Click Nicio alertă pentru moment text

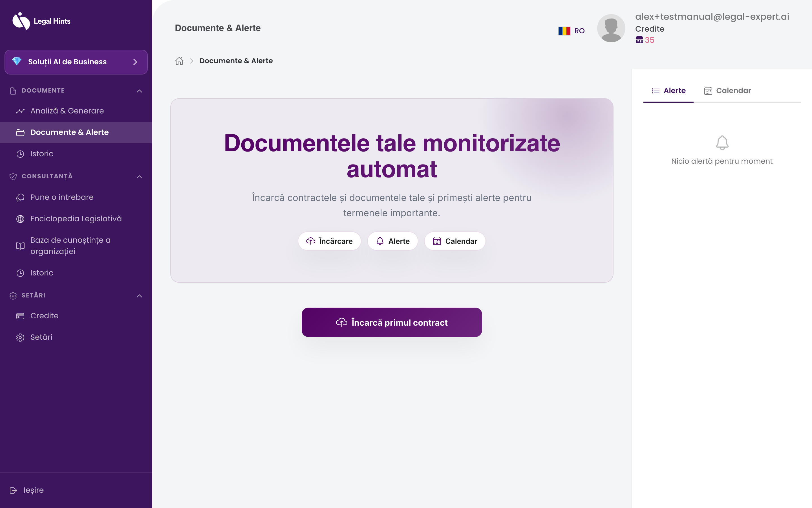[x=722, y=161]
